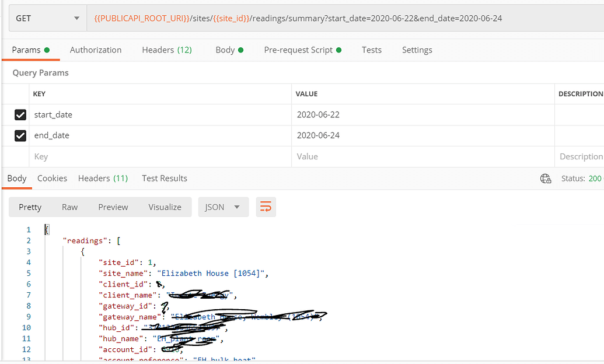Uncheck the start_date query parameter
The width and height of the screenshot is (604, 364).
click(x=20, y=114)
